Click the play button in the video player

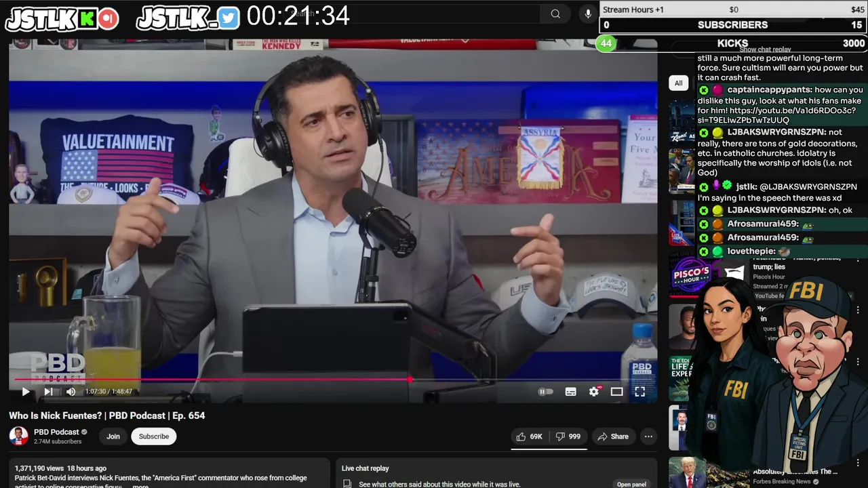[x=26, y=392]
